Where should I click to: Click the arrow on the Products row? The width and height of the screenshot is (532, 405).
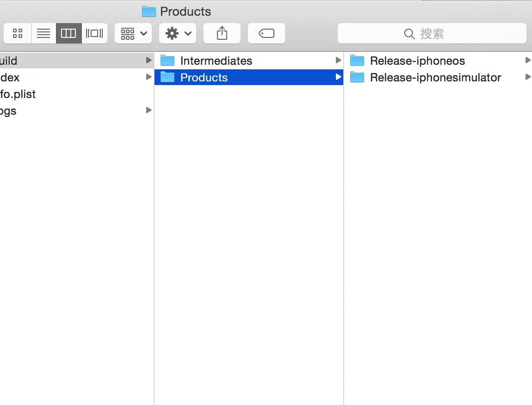(338, 77)
